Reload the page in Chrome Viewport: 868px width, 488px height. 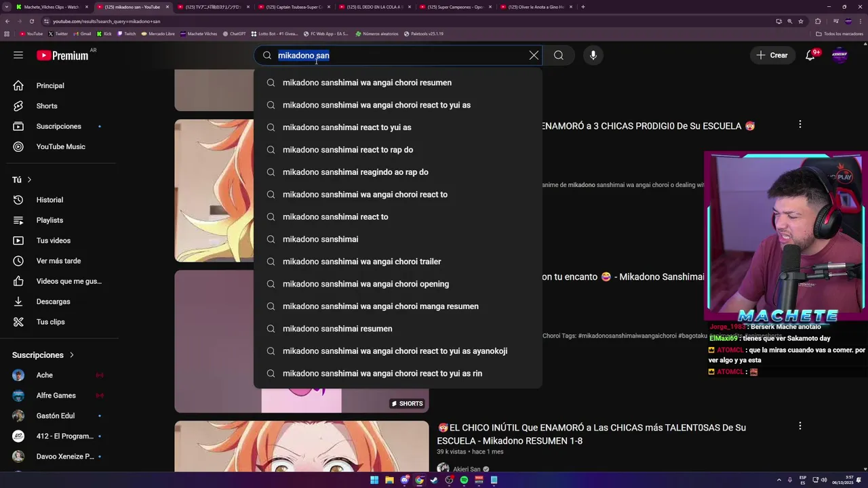tap(32, 21)
